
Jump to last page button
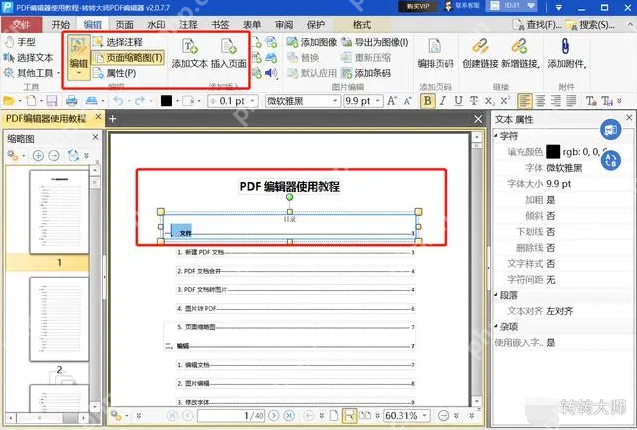coord(289,416)
